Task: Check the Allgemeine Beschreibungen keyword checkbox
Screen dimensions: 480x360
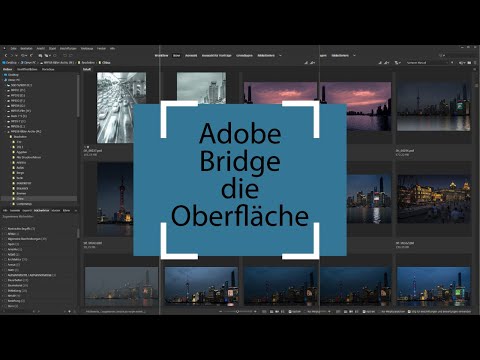Action: [5, 239]
